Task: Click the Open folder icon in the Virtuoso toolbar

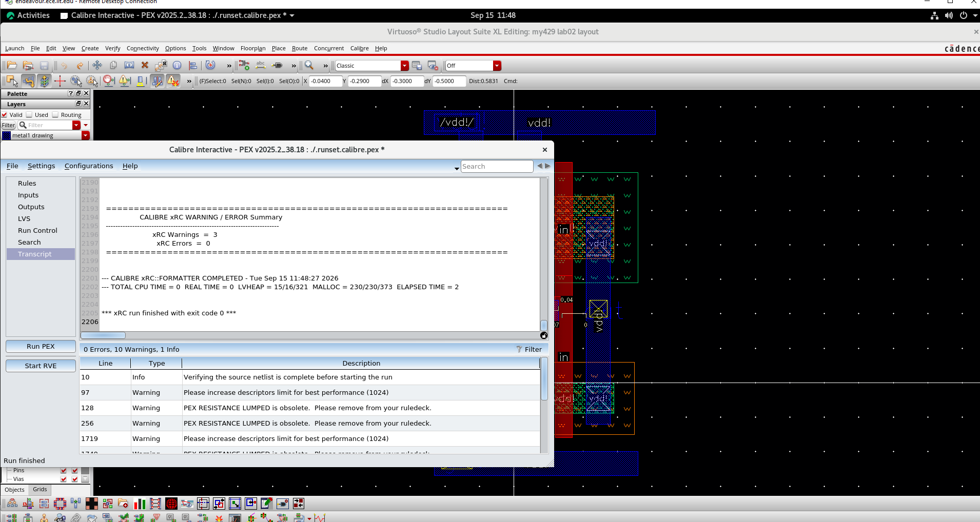Action: point(12,66)
